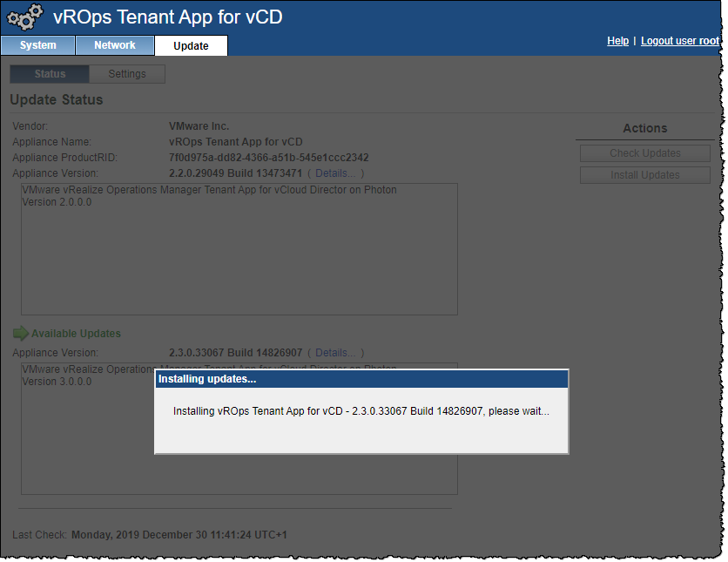Screen dimensions: 728x562
Task: Click the green Available Updates arrow icon
Action: (x=21, y=334)
